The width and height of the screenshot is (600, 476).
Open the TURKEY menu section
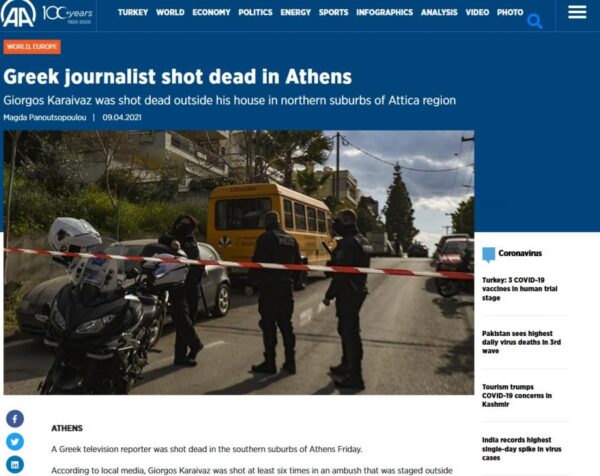click(x=133, y=13)
